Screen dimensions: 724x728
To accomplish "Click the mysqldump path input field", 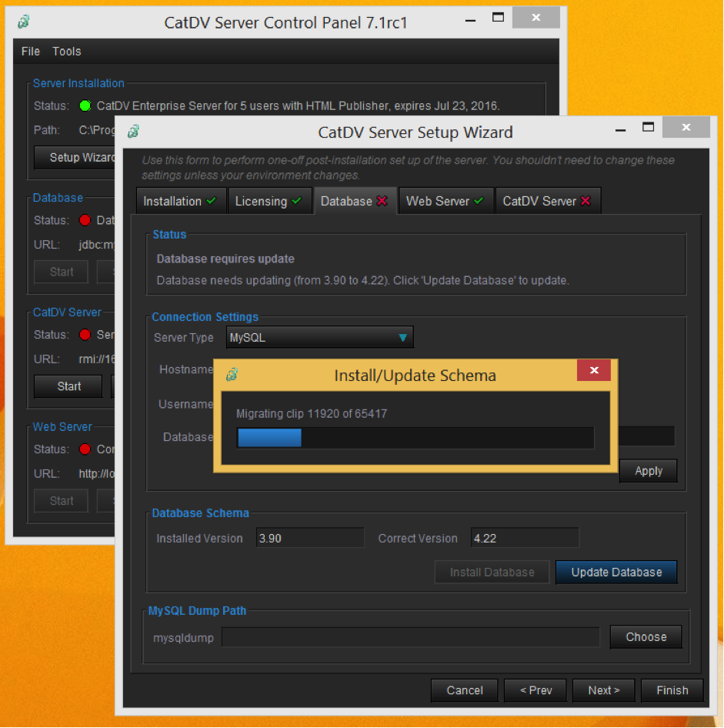I will 411,637.
